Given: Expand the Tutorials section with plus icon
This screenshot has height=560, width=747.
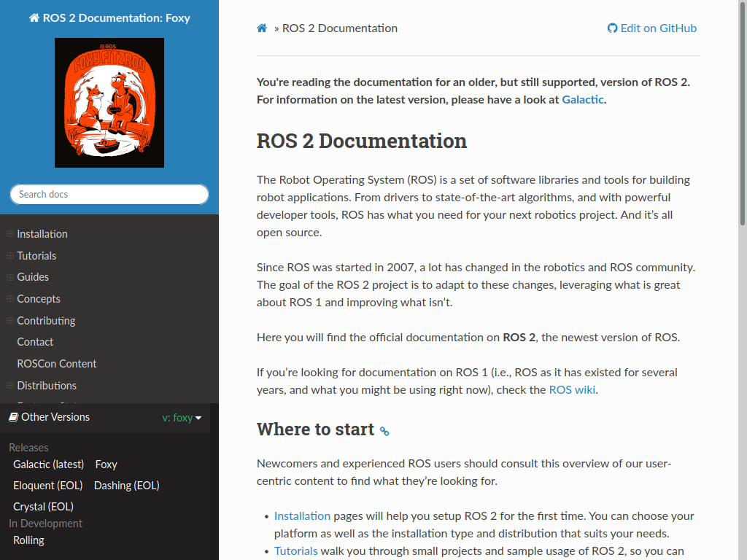Looking at the screenshot, I should point(10,256).
